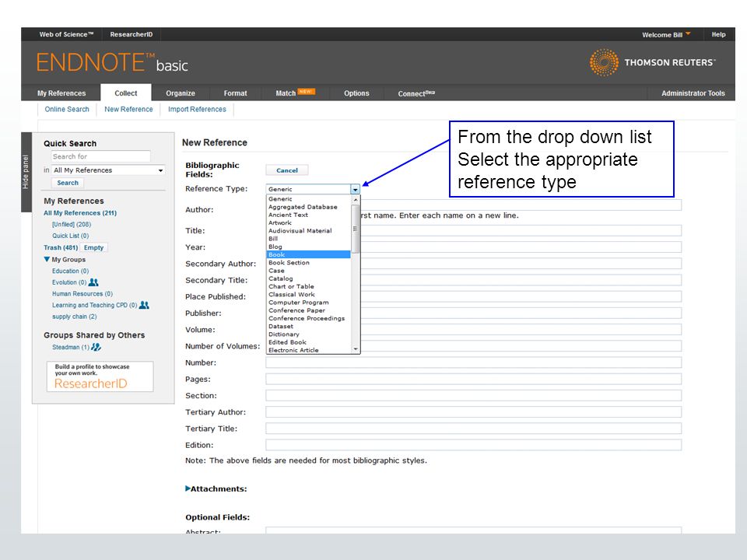Select Edited Book reference type
The width and height of the screenshot is (747, 560).
(309, 342)
